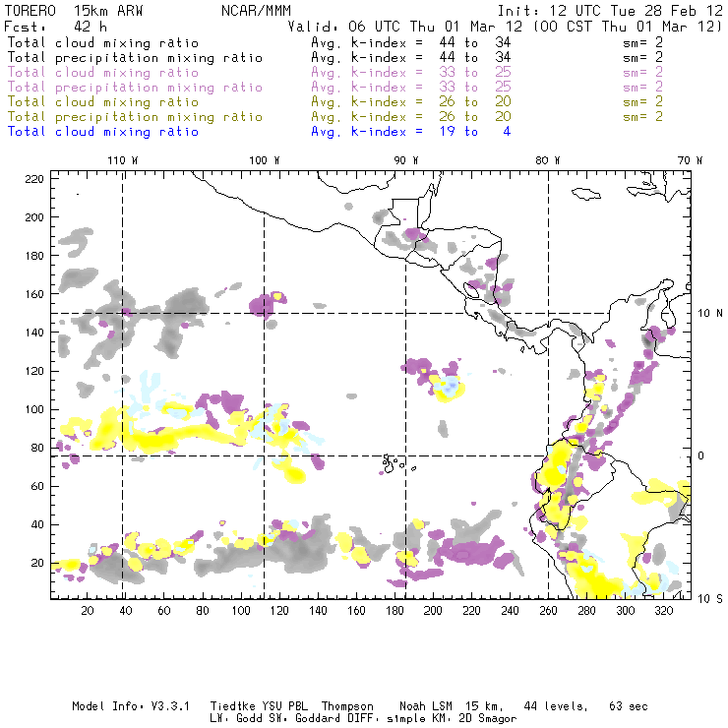Select the 'Init: 12 UTC Tue 28 Feb 12' text
The height and width of the screenshot is (728, 728).
(610, 11)
